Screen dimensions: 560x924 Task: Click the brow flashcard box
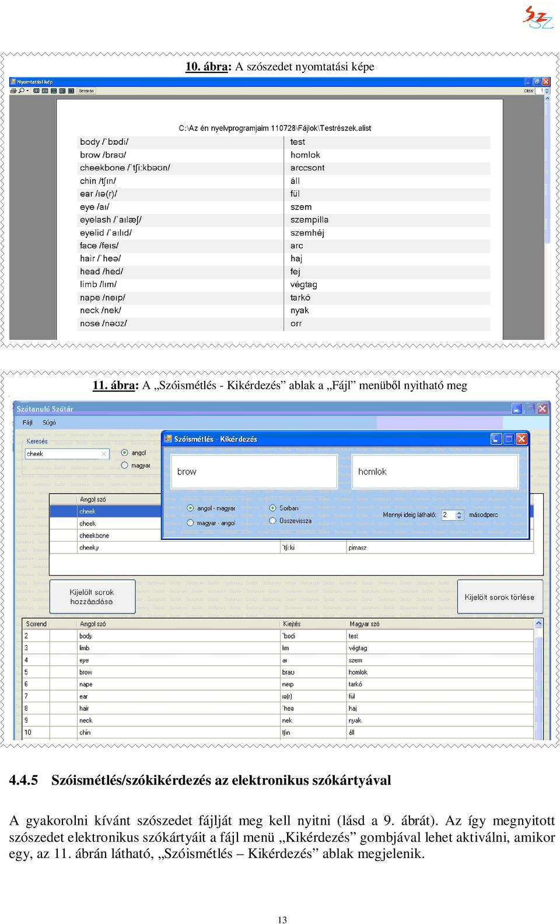pos(254,472)
